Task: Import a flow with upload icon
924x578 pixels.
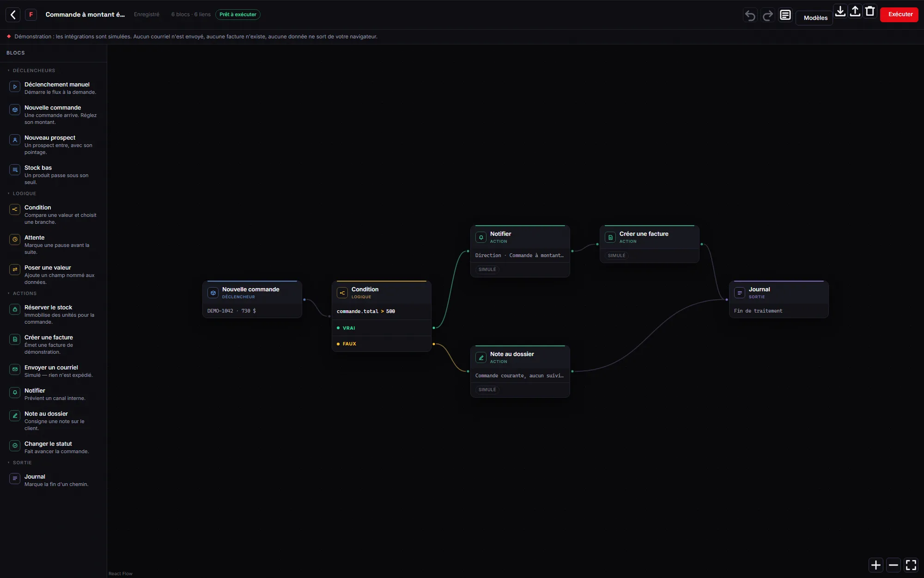Action: 855,11
